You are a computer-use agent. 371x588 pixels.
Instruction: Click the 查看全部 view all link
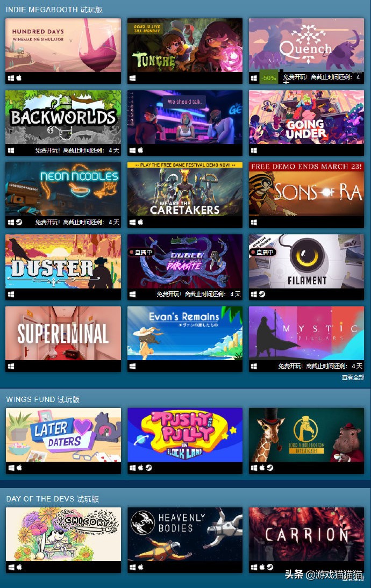(353, 377)
